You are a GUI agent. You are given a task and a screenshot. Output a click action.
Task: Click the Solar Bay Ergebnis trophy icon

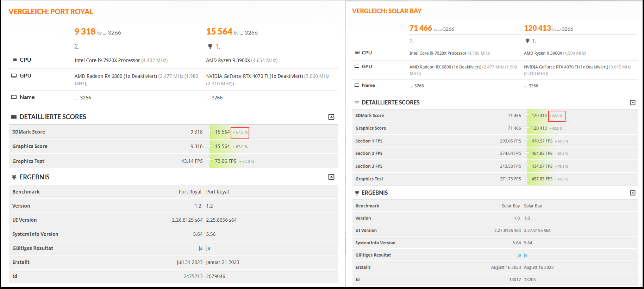coord(357,193)
